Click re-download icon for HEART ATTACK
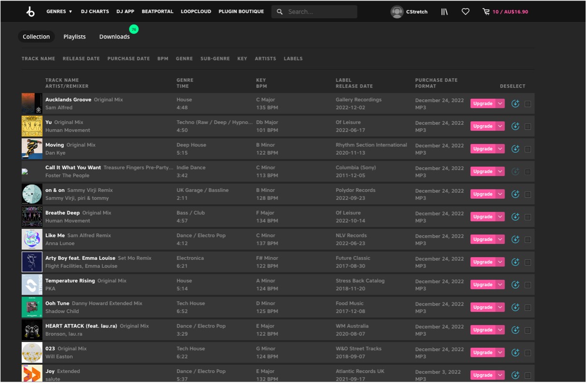This screenshot has height=384, width=588. click(515, 330)
